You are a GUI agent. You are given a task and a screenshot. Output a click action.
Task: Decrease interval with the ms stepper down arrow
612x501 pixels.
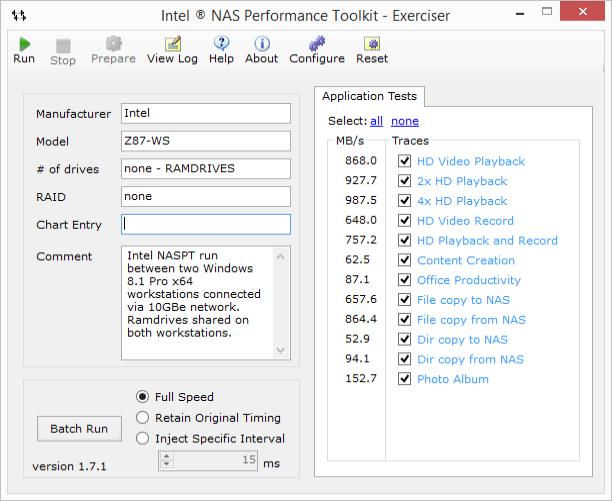coord(167,464)
